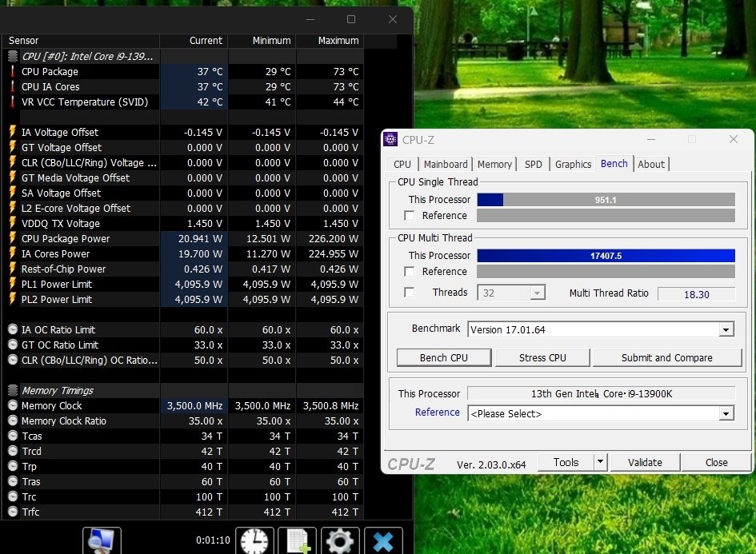Minimize the CPU-Z window
The width and height of the screenshot is (756, 554).
[651, 140]
